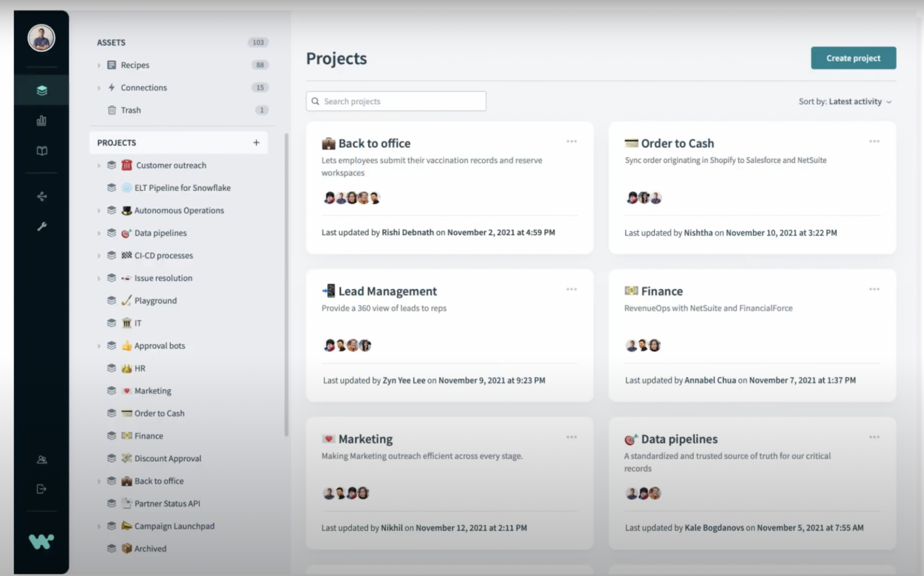
Task: Click the plus icon next to PROJECTS
Action: point(256,143)
